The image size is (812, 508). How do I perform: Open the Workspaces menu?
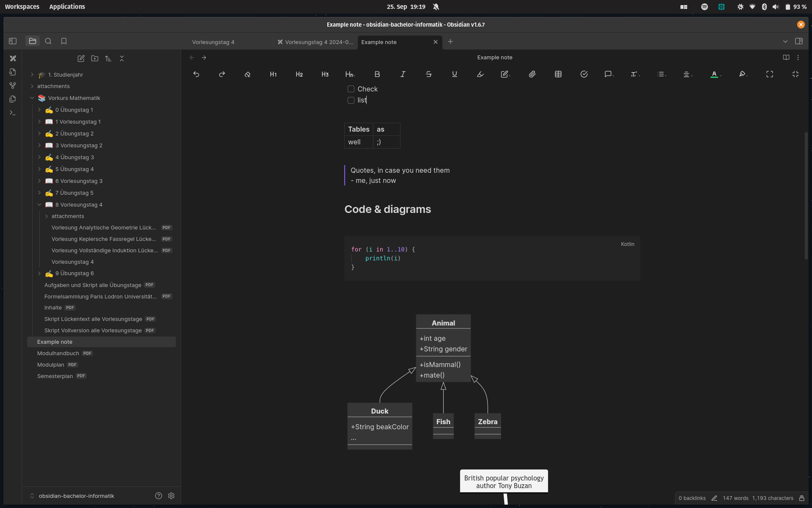click(x=22, y=7)
